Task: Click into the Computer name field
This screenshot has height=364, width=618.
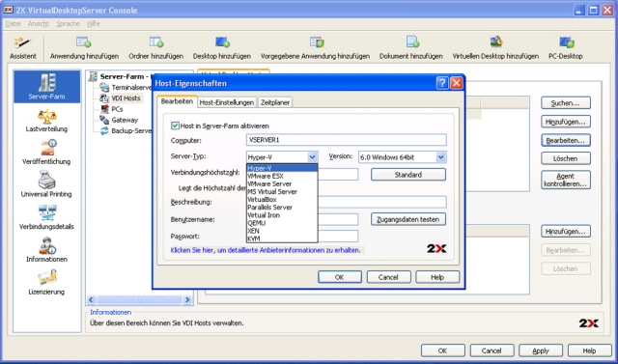Action: coord(347,140)
